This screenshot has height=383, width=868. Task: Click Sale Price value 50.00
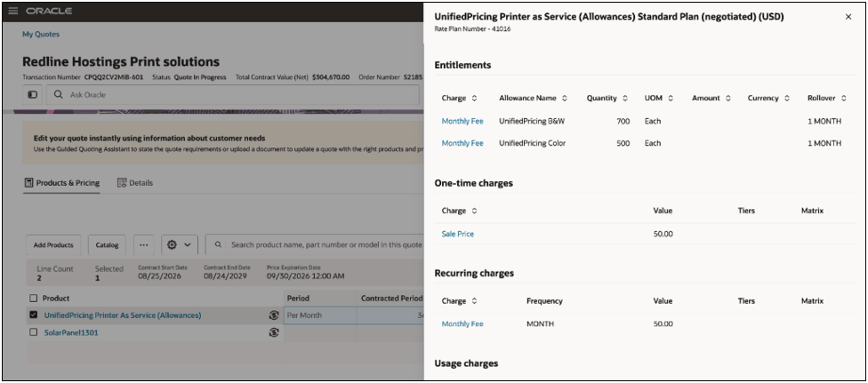tap(663, 234)
